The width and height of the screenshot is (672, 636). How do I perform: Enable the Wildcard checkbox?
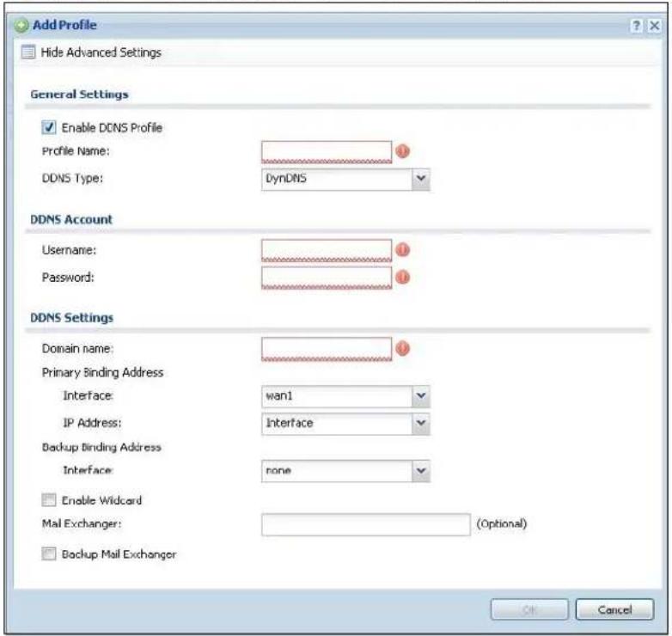click(49, 499)
